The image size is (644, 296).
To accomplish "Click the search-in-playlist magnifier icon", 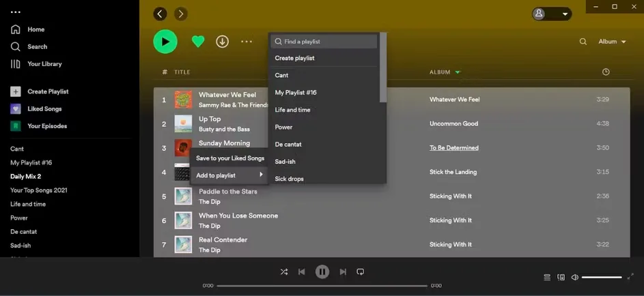I will pos(583,42).
